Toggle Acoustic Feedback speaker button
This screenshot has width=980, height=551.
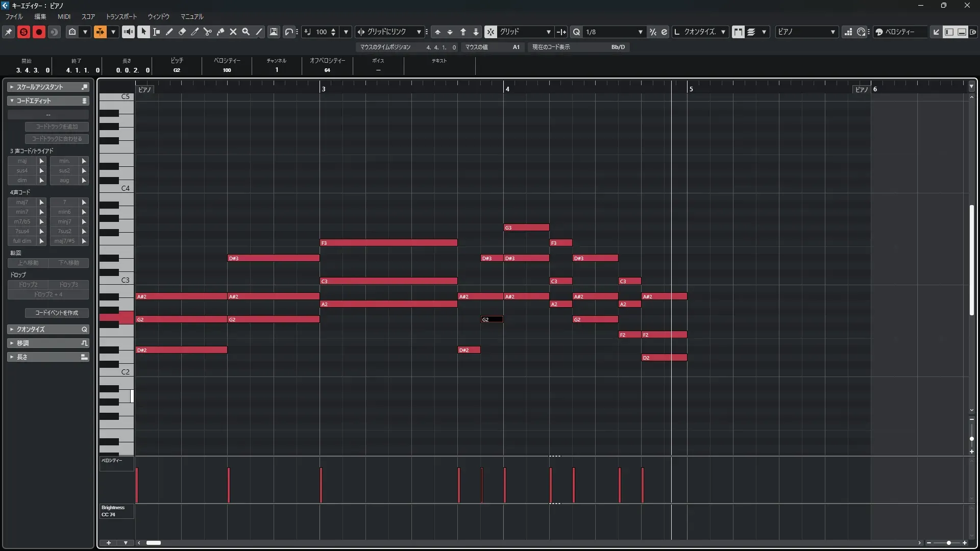[128, 32]
